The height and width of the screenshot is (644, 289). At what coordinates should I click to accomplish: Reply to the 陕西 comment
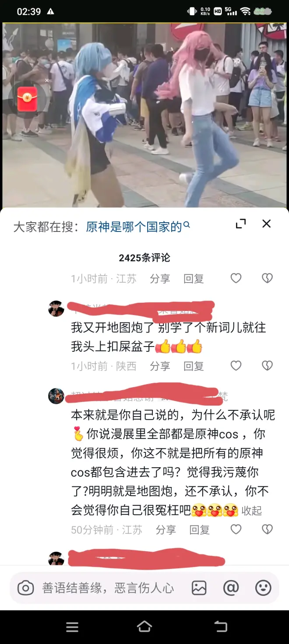194,366
